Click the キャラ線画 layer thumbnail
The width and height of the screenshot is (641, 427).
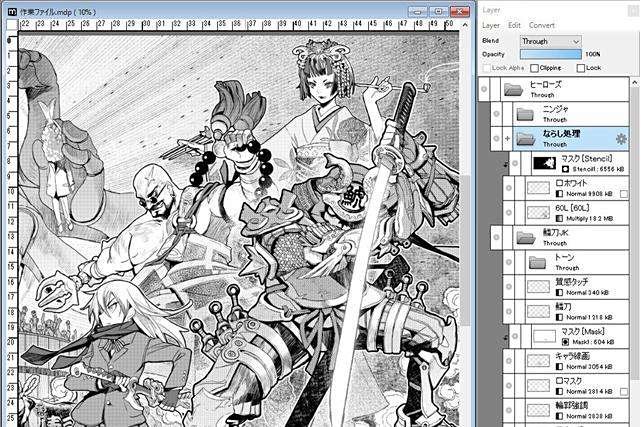[538, 361]
